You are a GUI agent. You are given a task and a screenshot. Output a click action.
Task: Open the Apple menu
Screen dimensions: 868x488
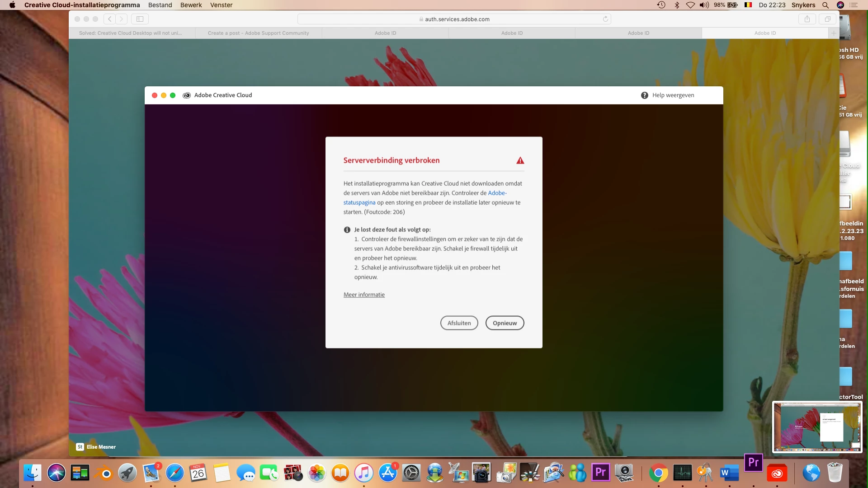(x=12, y=5)
